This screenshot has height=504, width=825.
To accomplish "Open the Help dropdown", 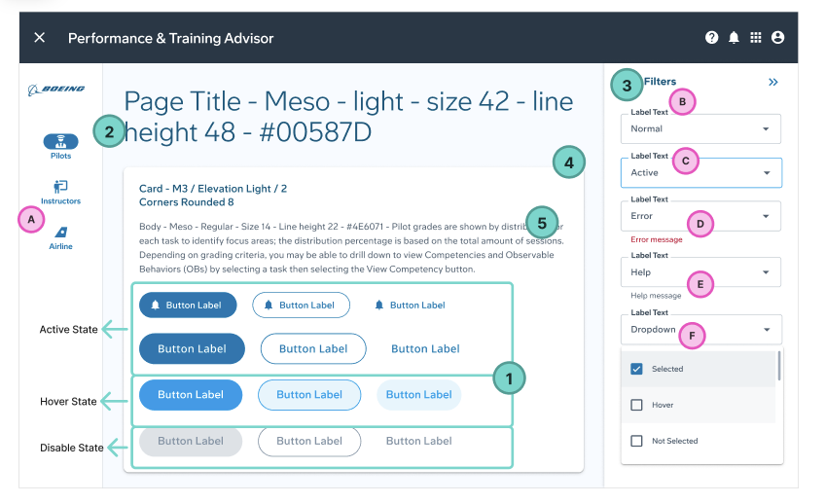I will pos(700,272).
